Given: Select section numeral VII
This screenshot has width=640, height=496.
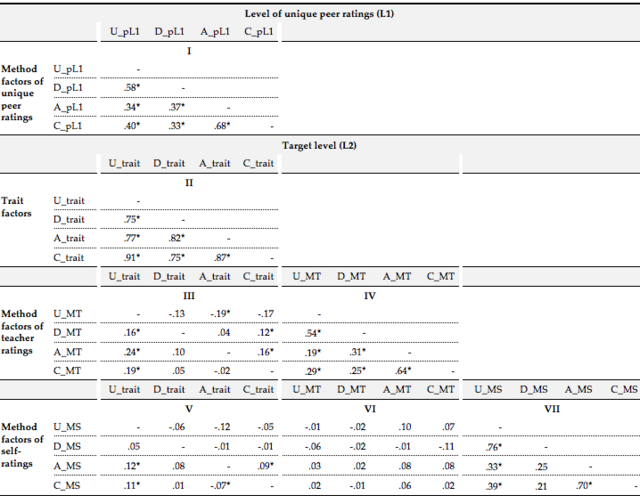Looking at the screenshot, I should coord(552,409).
